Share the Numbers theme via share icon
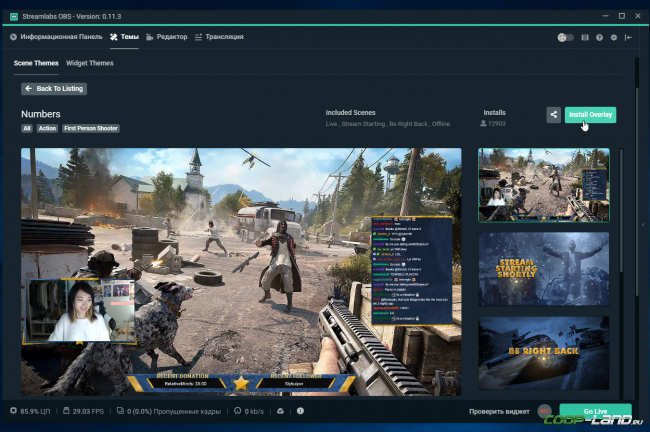650x432 pixels. coord(553,115)
